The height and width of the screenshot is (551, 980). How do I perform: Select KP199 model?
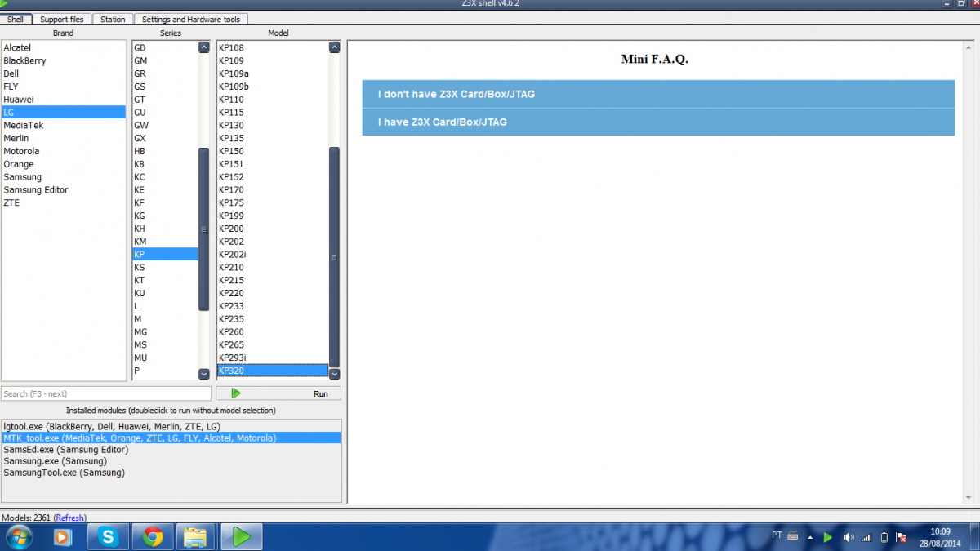[273, 216]
